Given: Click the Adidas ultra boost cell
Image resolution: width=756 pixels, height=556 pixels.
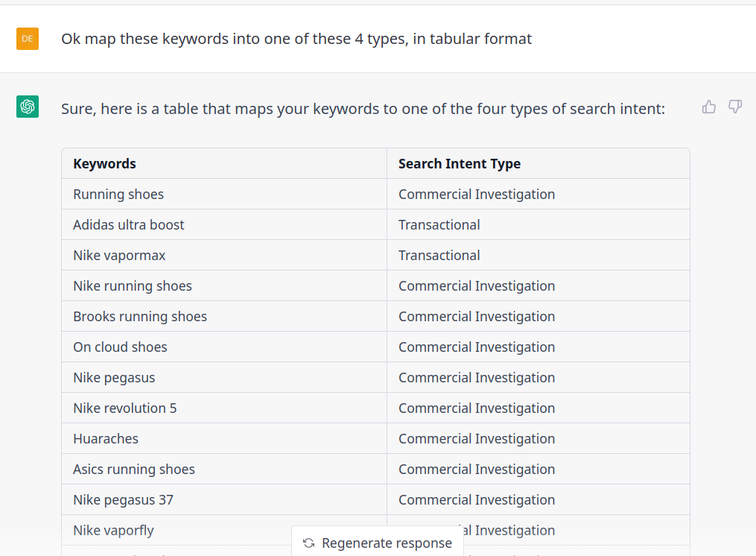Looking at the screenshot, I should pyautogui.click(x=128, y=225).
